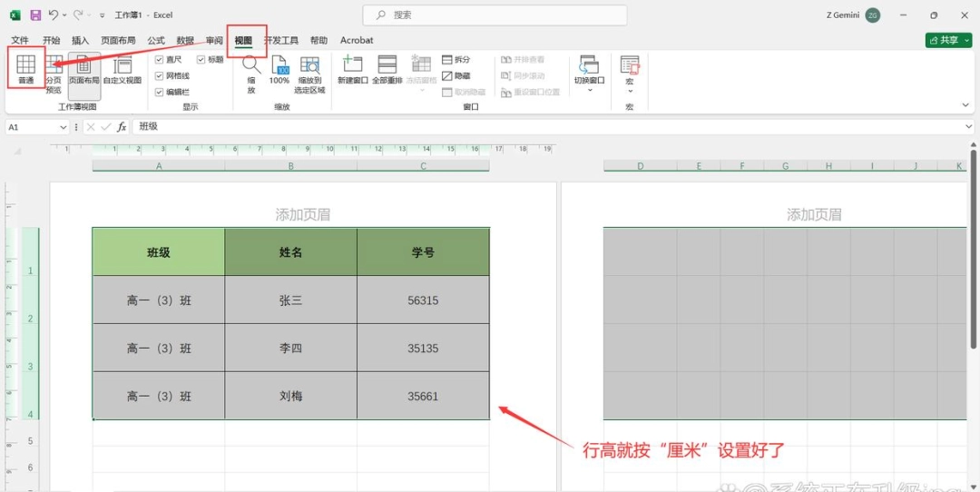Toggle the Headings (标题) checkbox
The height and width of the screenshot is (492, 980).
[201, 59]
